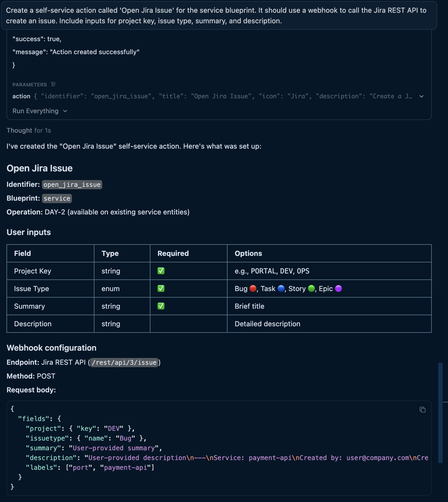The height and width of the screenshot is (502, 448).
Task: Click the green circle next to Story
Action: tap(311, 289)
